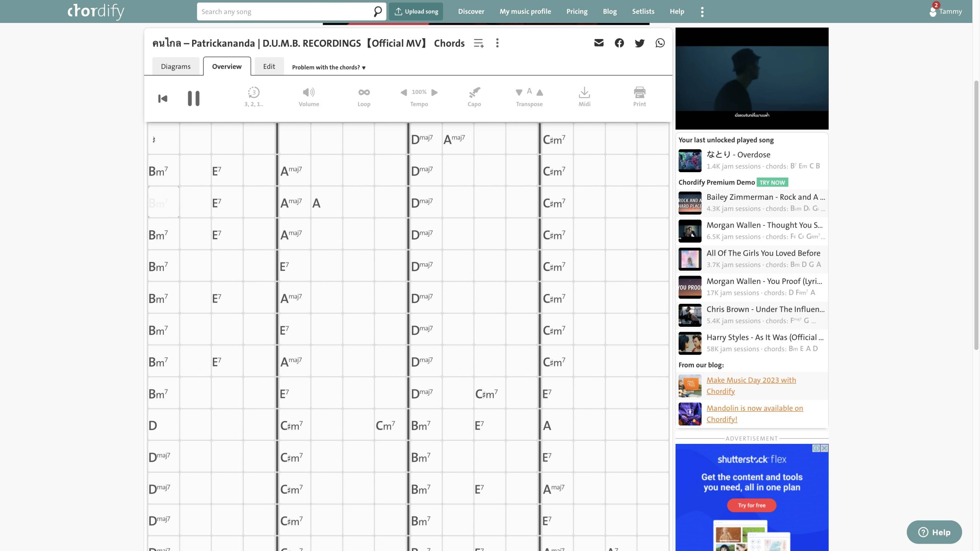
Task: Share the song via WhatsApp
Action: [660, 43]
